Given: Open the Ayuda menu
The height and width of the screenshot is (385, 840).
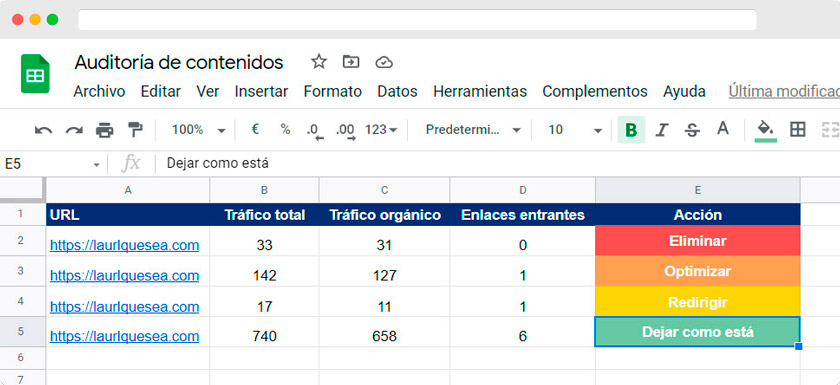Looking at the screenshot, I should tap(684, 92).
